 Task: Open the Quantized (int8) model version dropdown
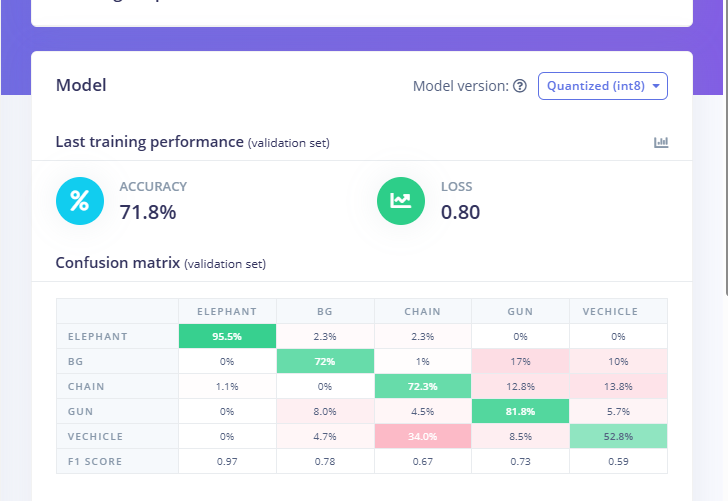(x=603, y=86)
